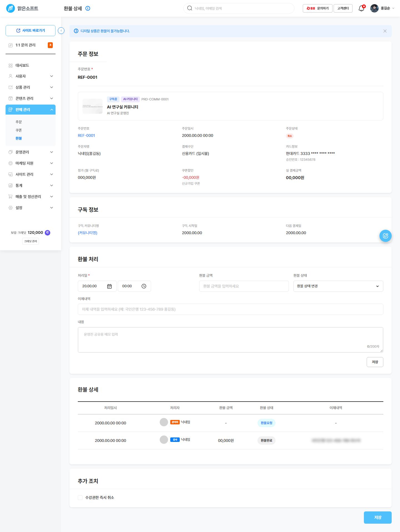This screenshot has height=532, width=400.
Task: Click the credit coin icon
Action: (47, 232)
